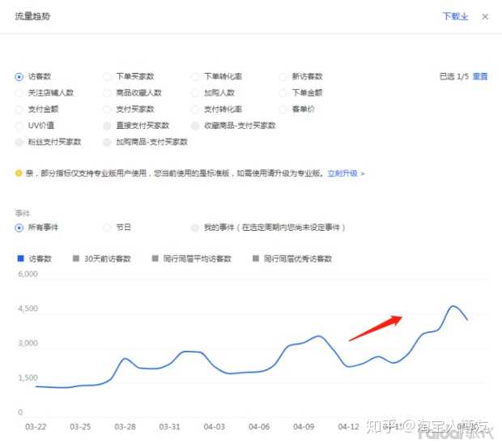Select 所有事件 event filter
This screenshot has height=448, width=502.
point(19,228)
